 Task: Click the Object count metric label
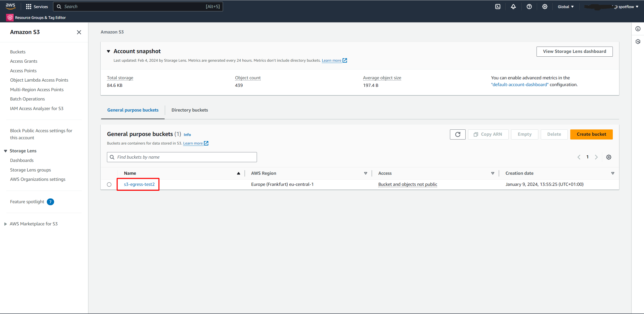(248, 78)
